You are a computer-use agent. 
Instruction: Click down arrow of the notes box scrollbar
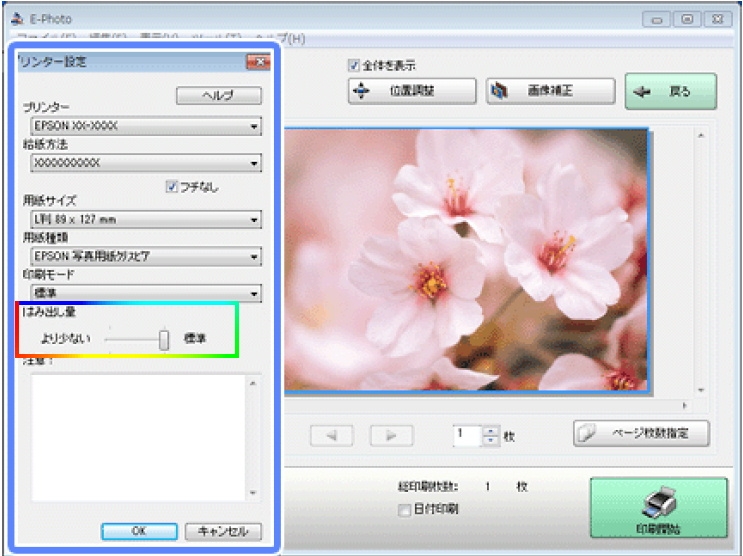pyautogui.click(x=253, y=492)
